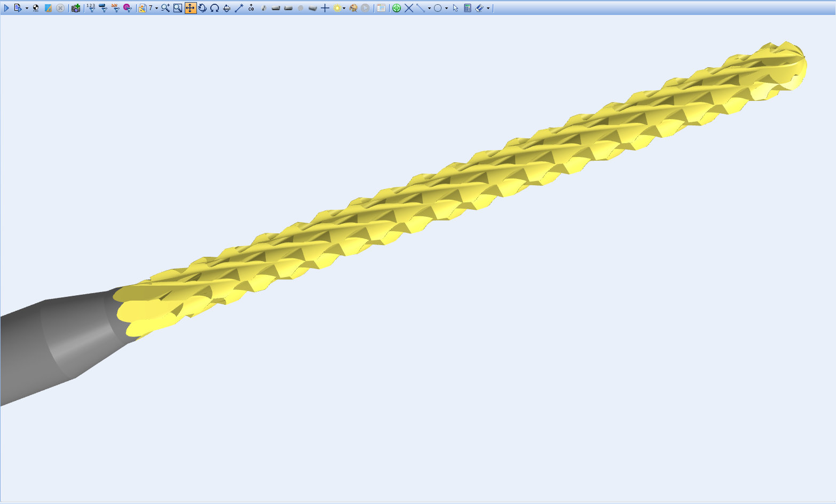
Task: Click the zoom in/out magnifier icon
Action: (165, 8)
